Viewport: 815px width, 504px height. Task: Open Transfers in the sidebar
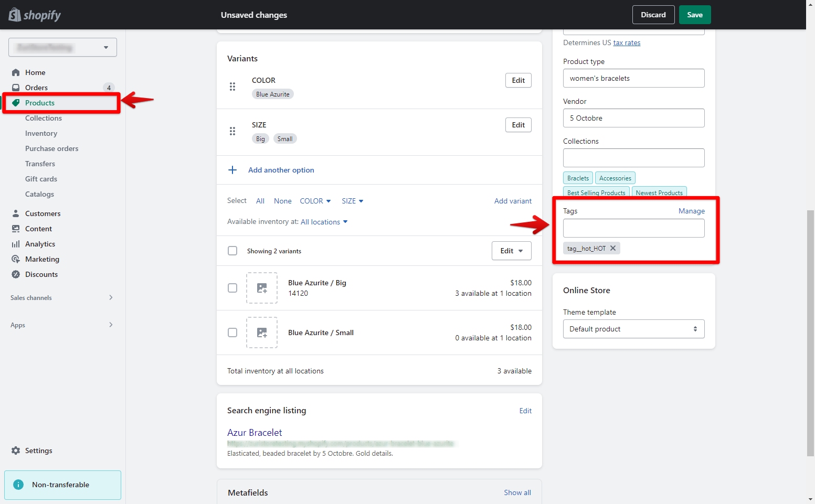40,164
